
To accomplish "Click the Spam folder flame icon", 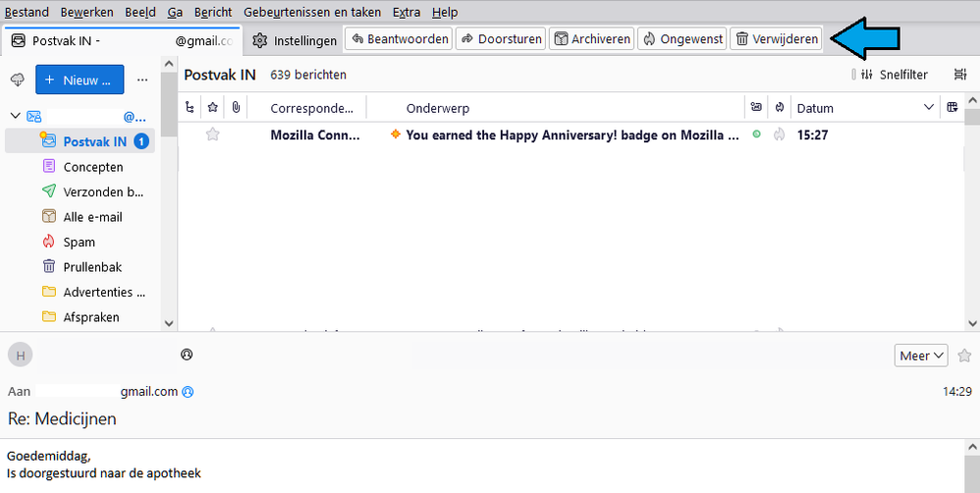I will pos(48,243).
